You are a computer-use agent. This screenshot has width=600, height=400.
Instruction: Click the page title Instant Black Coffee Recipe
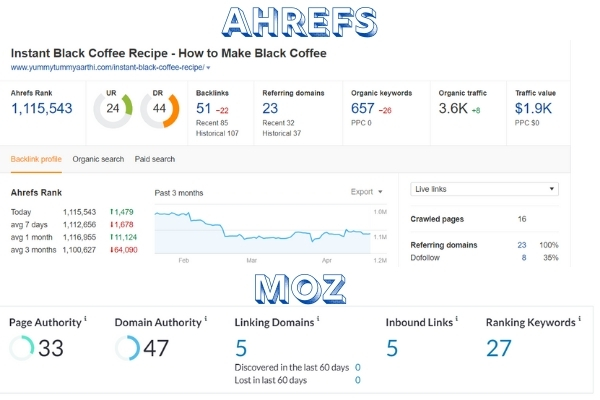[x=168, y=53]
